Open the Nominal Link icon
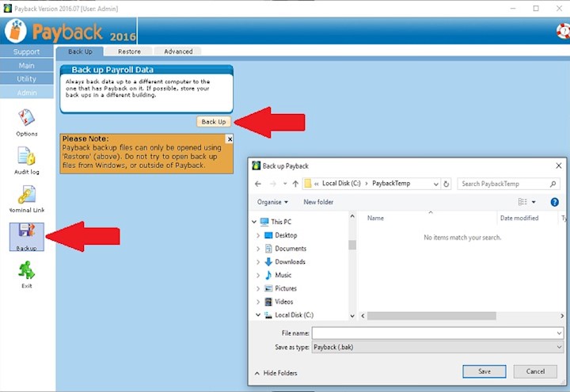The image size is (570, 392). click(x=26, y=195)
